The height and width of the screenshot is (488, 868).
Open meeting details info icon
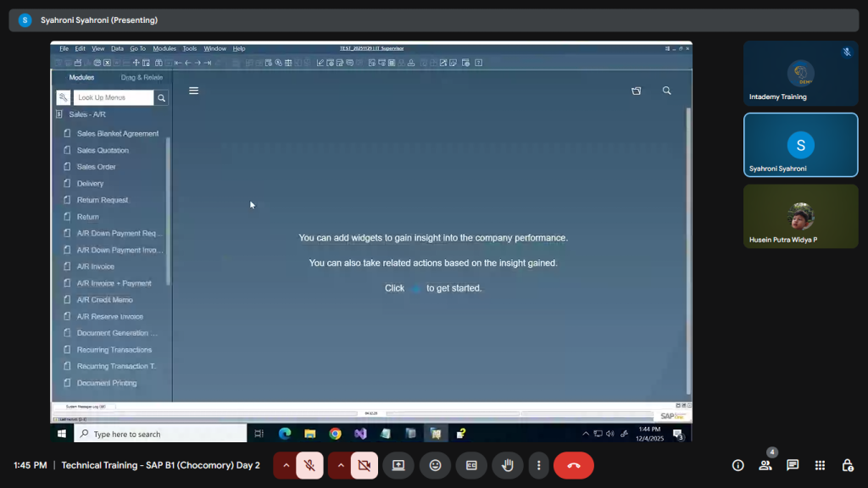click(738, 465)
